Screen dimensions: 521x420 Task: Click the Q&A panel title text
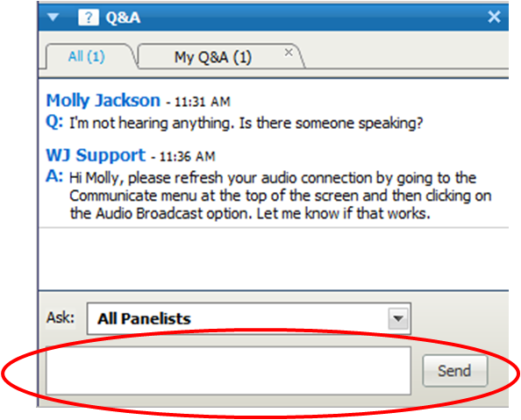[123, 18]
